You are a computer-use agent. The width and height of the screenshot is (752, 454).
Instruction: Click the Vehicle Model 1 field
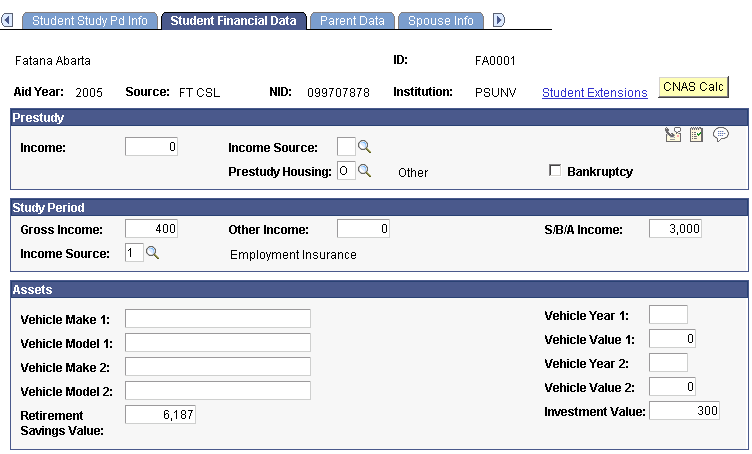click(x=218, y=342)
